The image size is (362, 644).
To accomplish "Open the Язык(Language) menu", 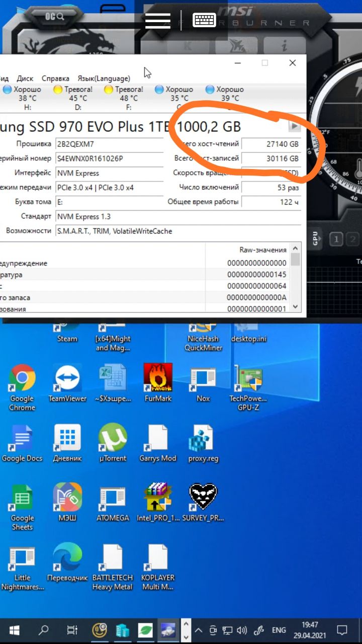I will 104,78.
